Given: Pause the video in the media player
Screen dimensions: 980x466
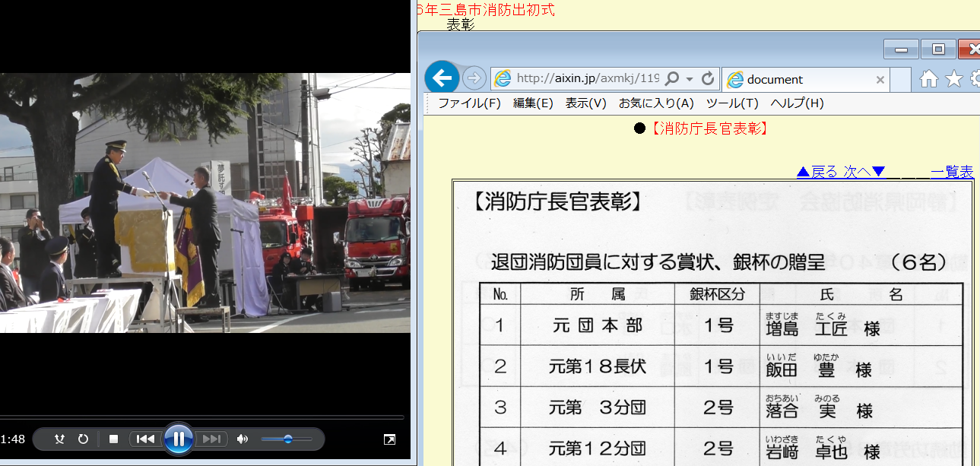Looking at the screenshot, I should (x=179, y=439).
